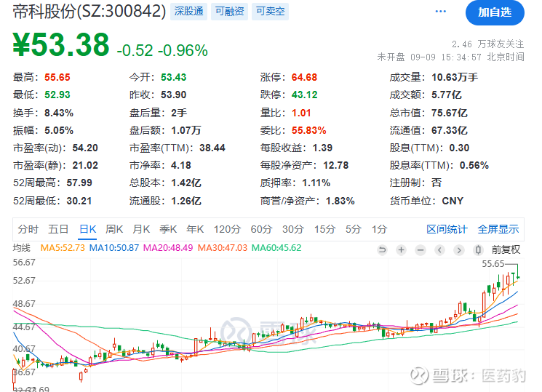Click the 均线 label
This screenshot has width=542, height=392.
coord(21,248)
